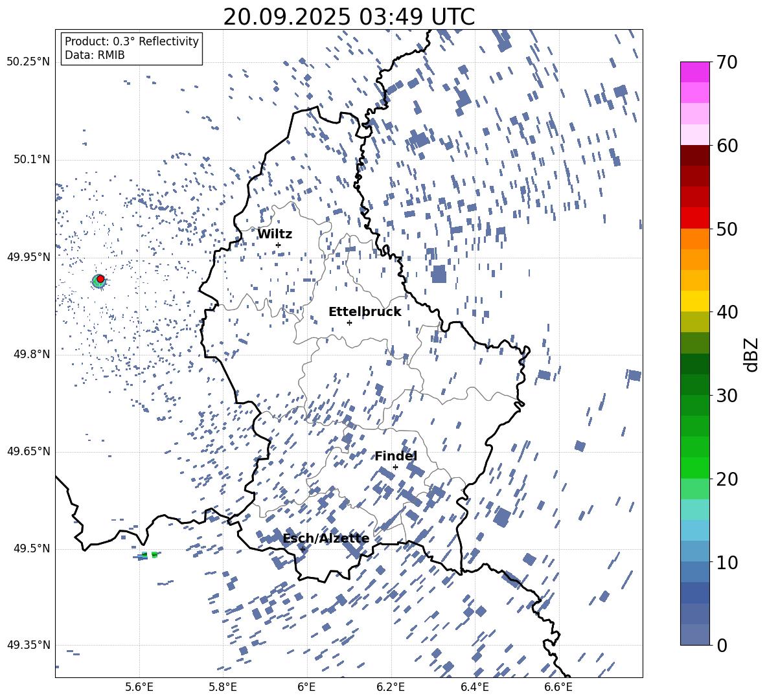Click the yellow colorbar segment at 40 dBZ
The width and height of the screenshot is (767, 700).
695,301
